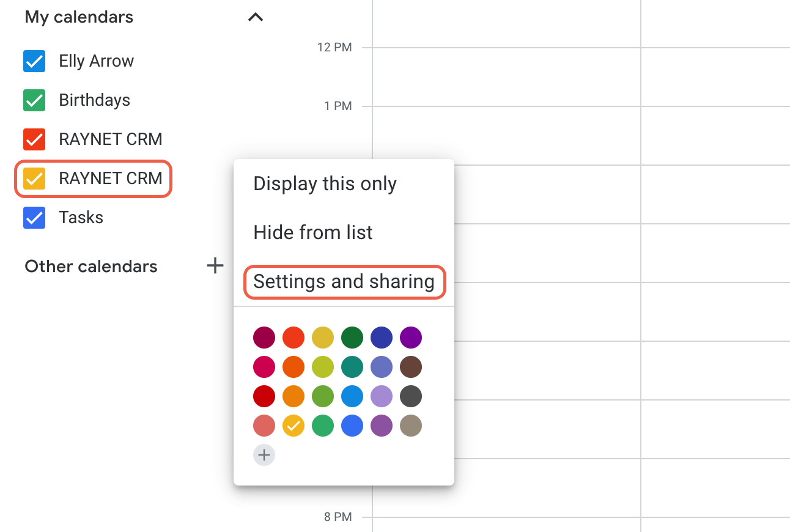Pick the vivid purple swatch

411,338
